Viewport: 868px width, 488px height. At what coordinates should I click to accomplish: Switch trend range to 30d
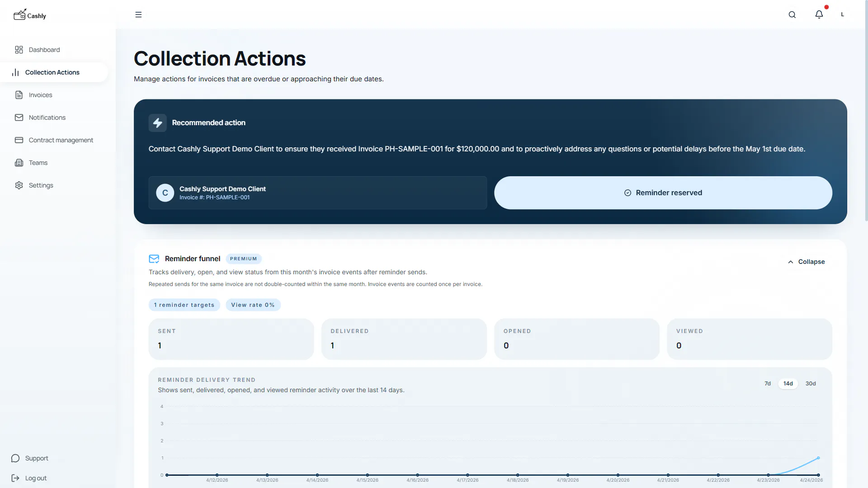tap(811, 384)
